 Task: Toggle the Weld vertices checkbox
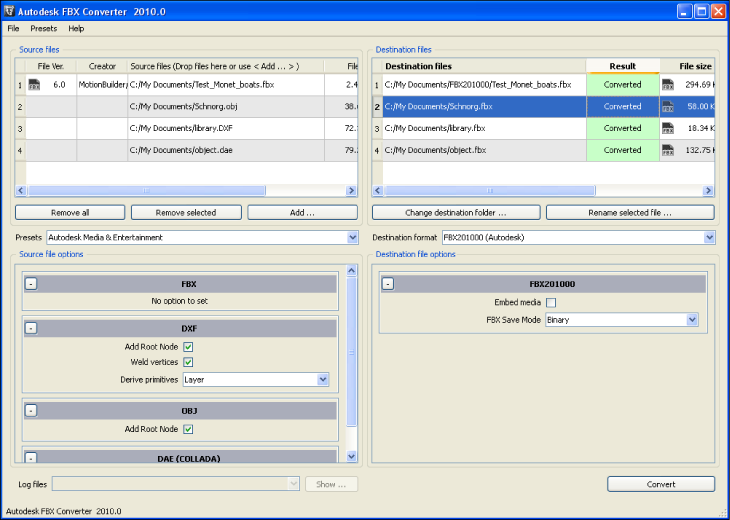point(188,362)
